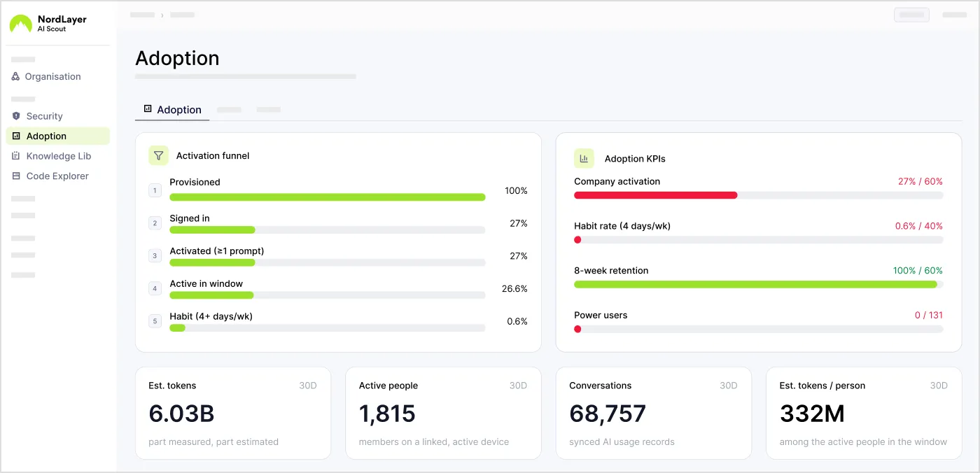Click "synced AI usage records" caption
This screenshot has width=980, height=473.
pos(622,442)
